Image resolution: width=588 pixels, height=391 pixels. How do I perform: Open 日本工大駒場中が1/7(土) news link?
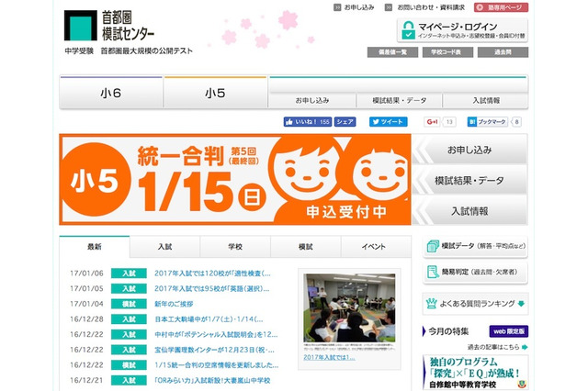tap(209, 319)
